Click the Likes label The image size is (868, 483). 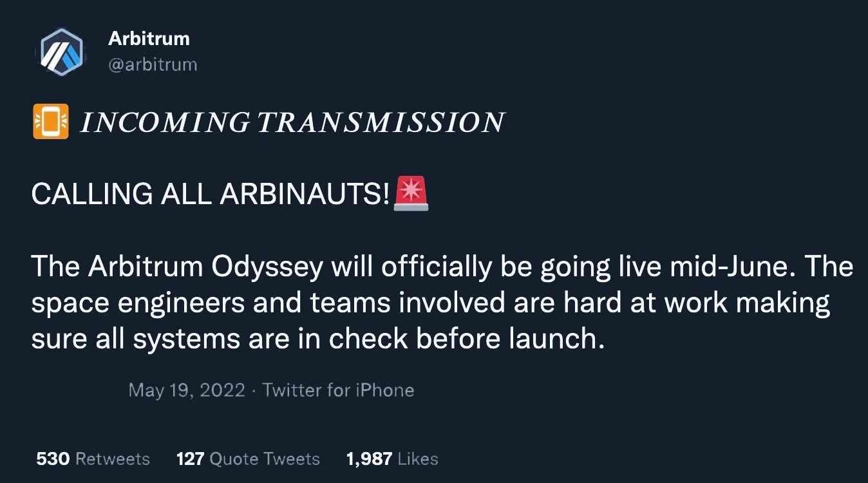tap(418, 459)
